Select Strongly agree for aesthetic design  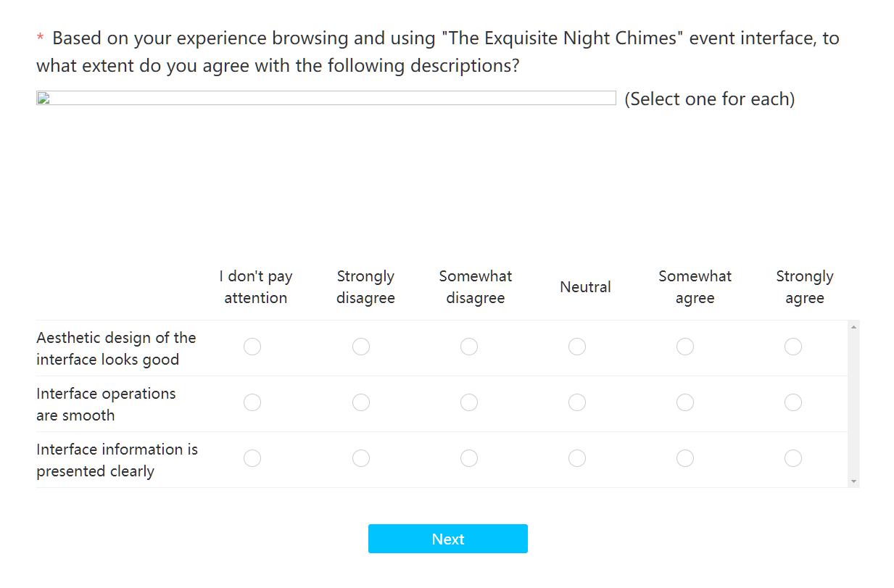(x=792, y=347)
